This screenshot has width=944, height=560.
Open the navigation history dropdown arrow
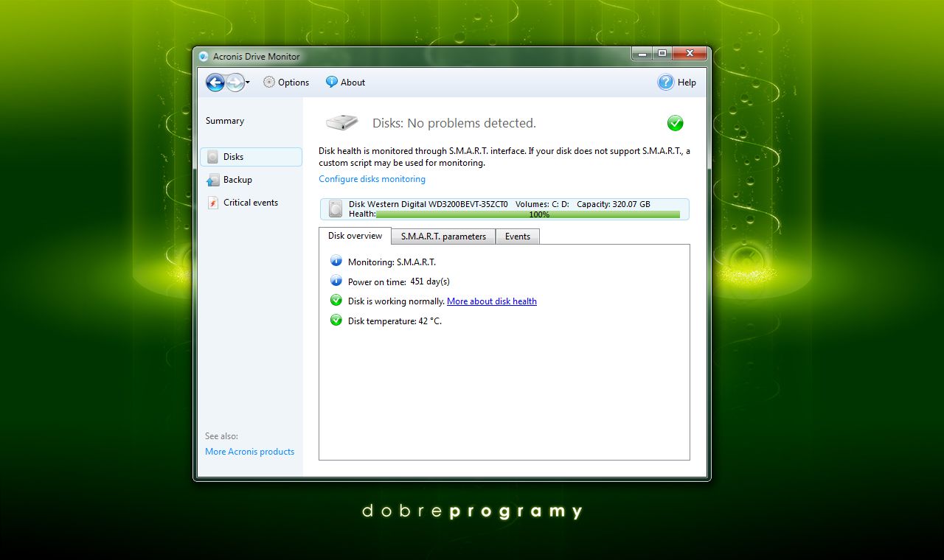tap(248, 83)
